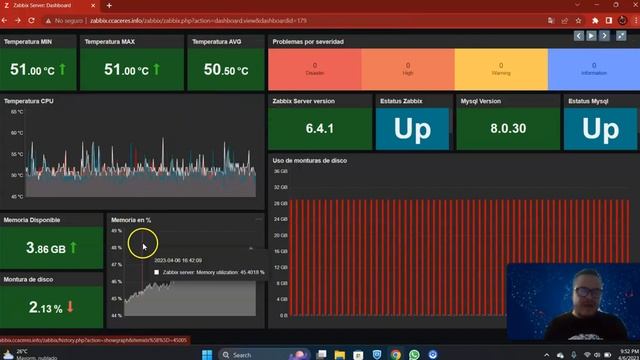The image size is (640, 360).
Task: Click the share page icon
Action: 564,20
